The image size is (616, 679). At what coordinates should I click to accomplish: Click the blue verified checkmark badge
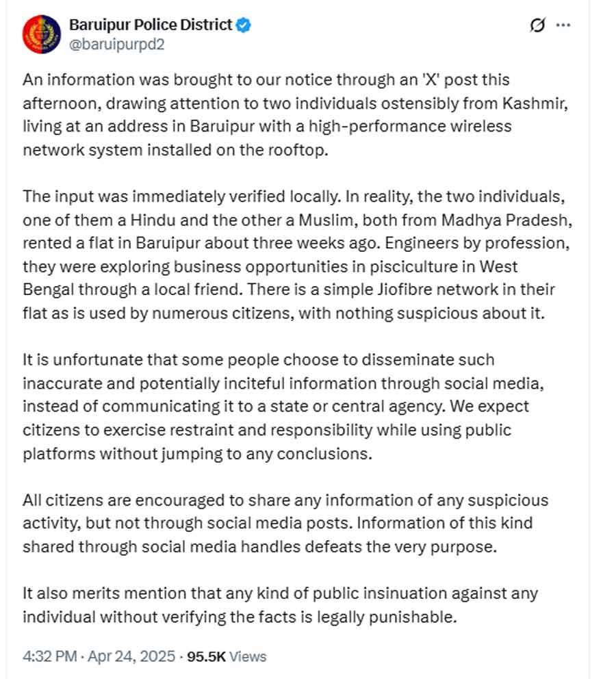(x=243, y=25)
